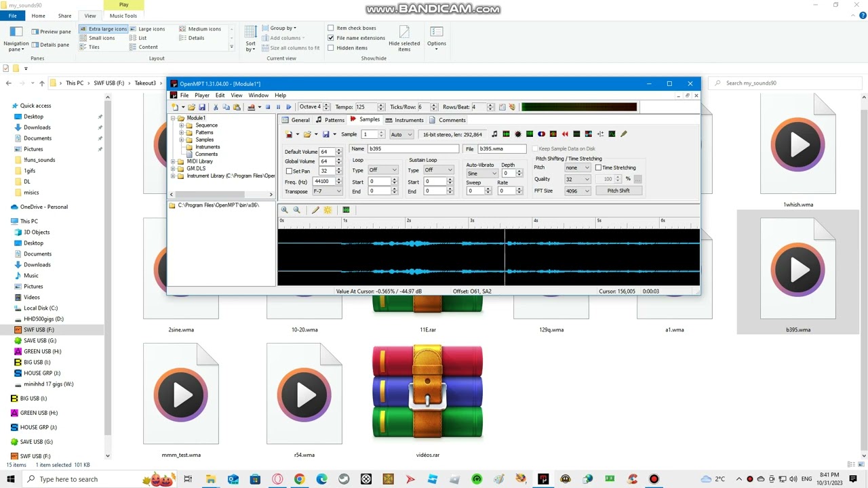Click the Paste clipboard icon in OpenMPT toolbar

237,107
